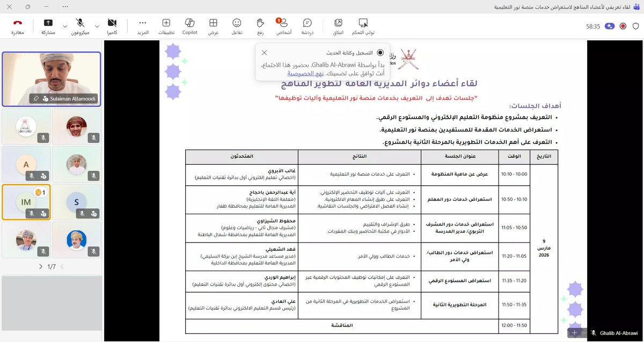This screenshot has height=342, width=644.
Task: Restore the Teams meeting window size
Action: (x=27, y=8)
